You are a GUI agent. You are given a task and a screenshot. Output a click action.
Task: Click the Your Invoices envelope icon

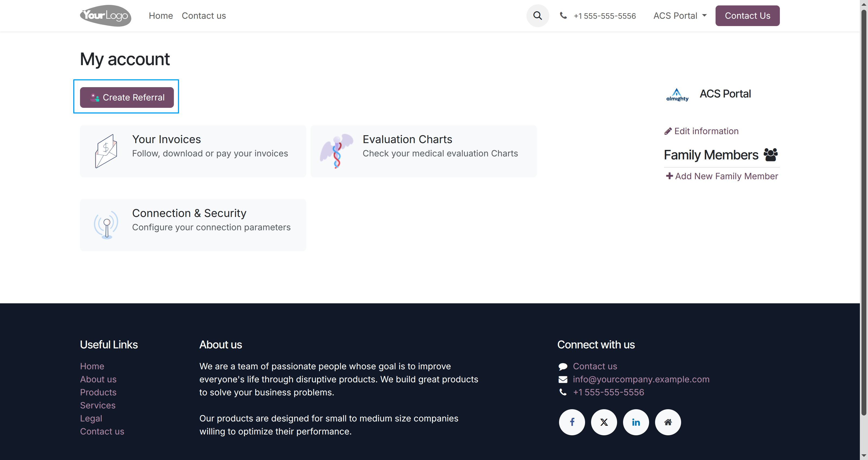tap(106, 151)
